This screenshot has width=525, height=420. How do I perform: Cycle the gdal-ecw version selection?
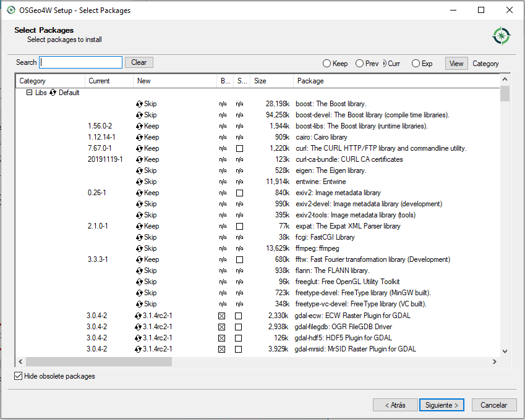pos(138,316)
